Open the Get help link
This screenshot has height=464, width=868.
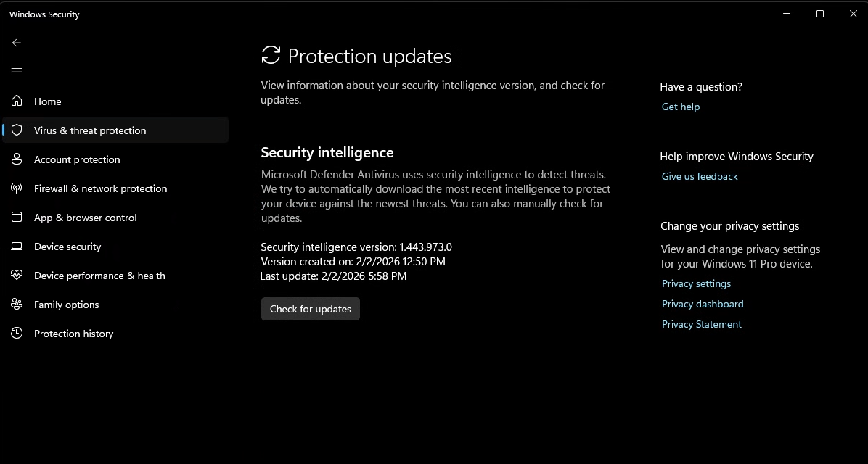681,107
